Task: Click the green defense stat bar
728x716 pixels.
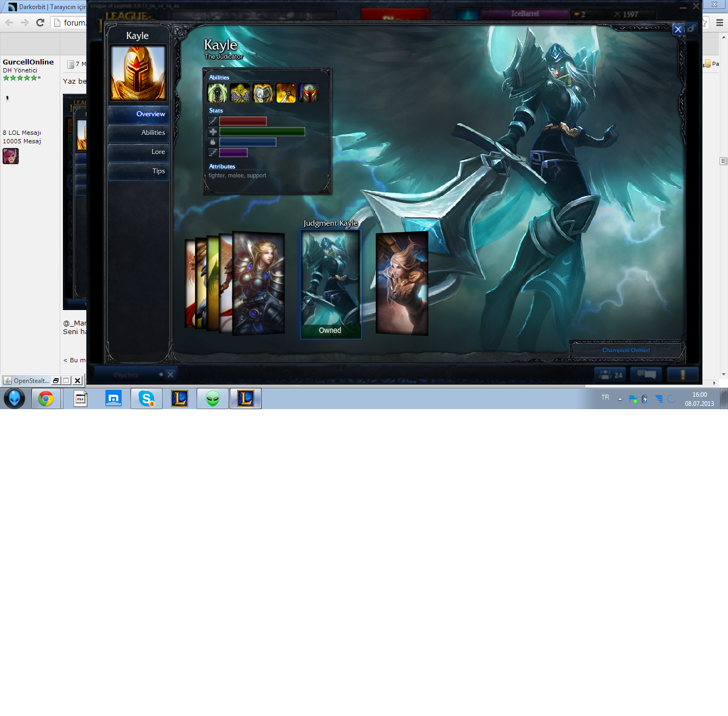Action: [262, 132]
